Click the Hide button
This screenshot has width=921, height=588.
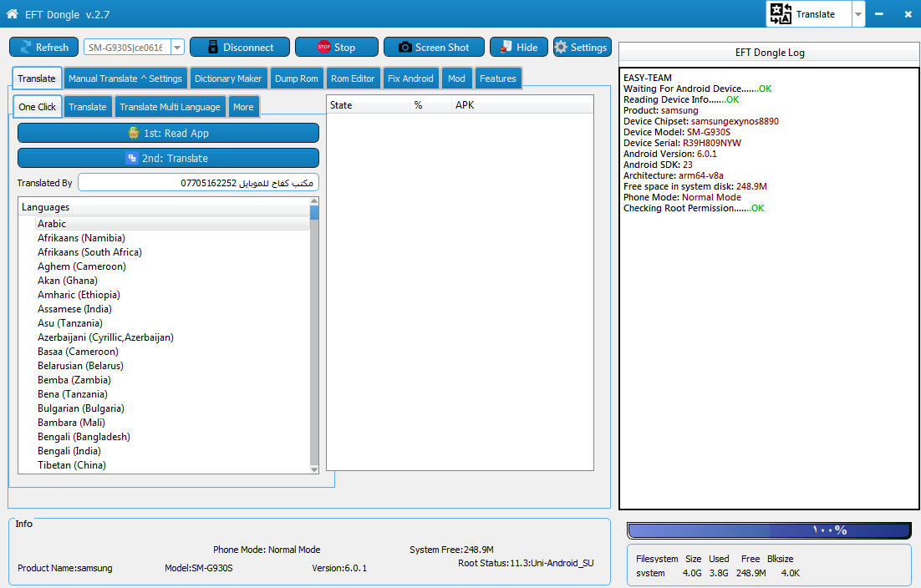click(x=519, y=47)
